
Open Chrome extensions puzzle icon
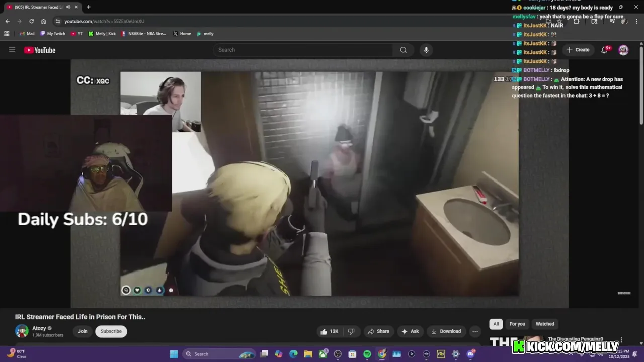point(576,21)
